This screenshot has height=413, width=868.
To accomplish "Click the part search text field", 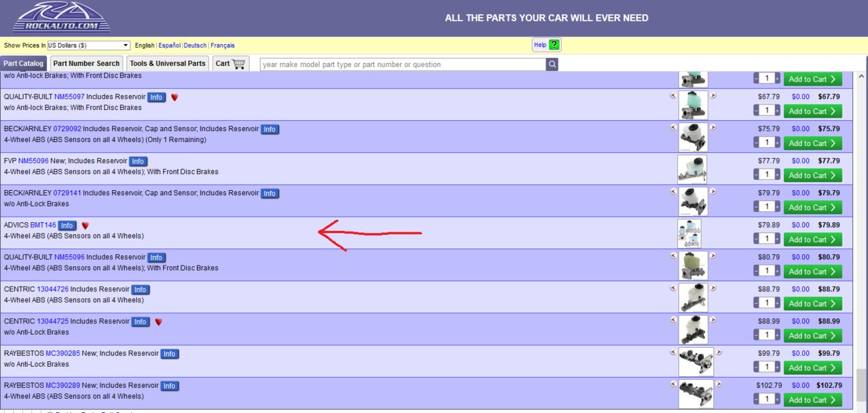I will click(x=403, y=64).
